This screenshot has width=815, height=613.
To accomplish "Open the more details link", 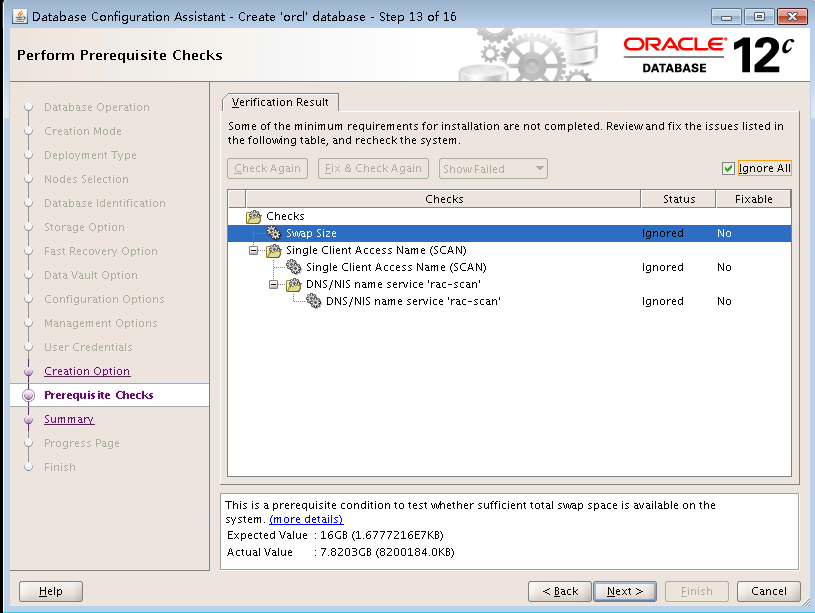I will (306, 519).
